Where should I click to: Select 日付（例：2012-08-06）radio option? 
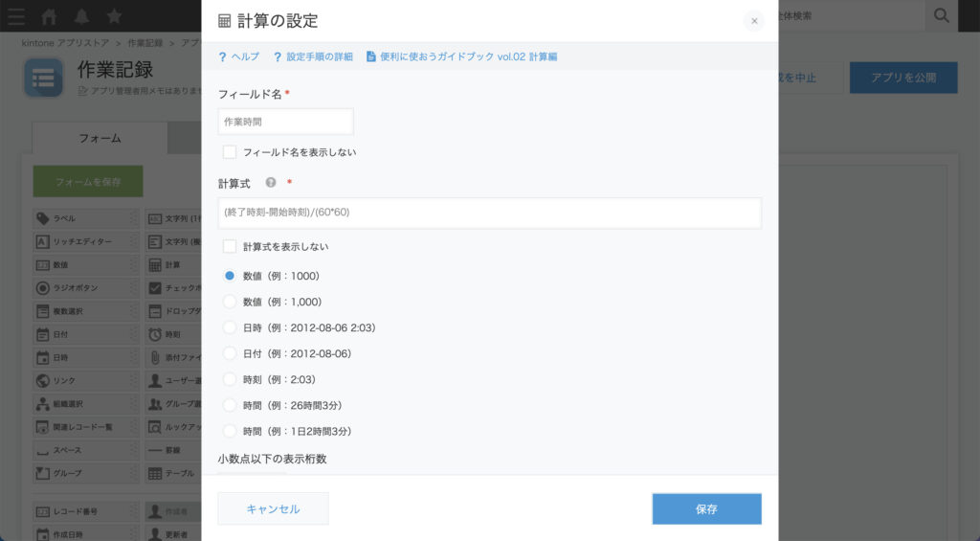pos(230,353)
